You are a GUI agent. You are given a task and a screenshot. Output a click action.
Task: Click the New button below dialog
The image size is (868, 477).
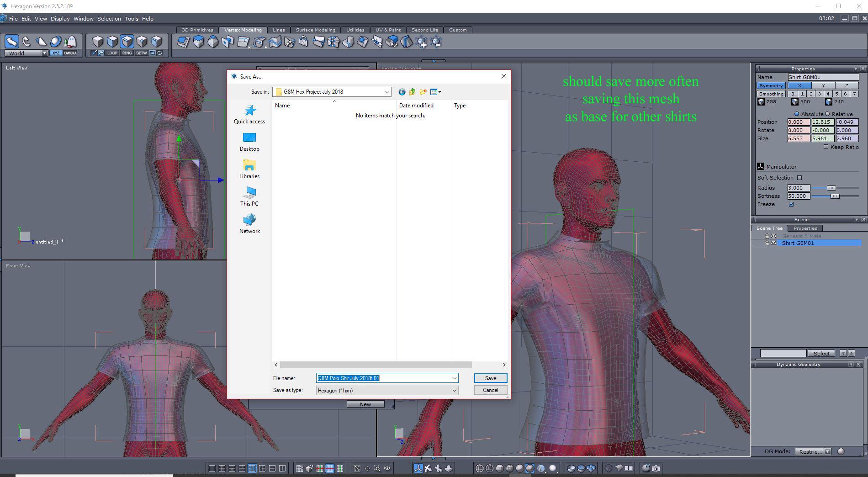pyautogui.click(x=365, y=404)
